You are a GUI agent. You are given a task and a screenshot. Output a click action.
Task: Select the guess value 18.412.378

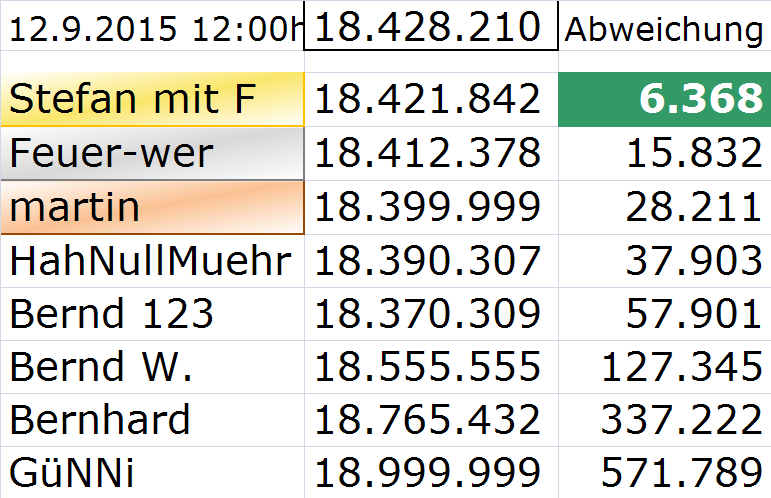pyautogui.click(x=431, y=154)
